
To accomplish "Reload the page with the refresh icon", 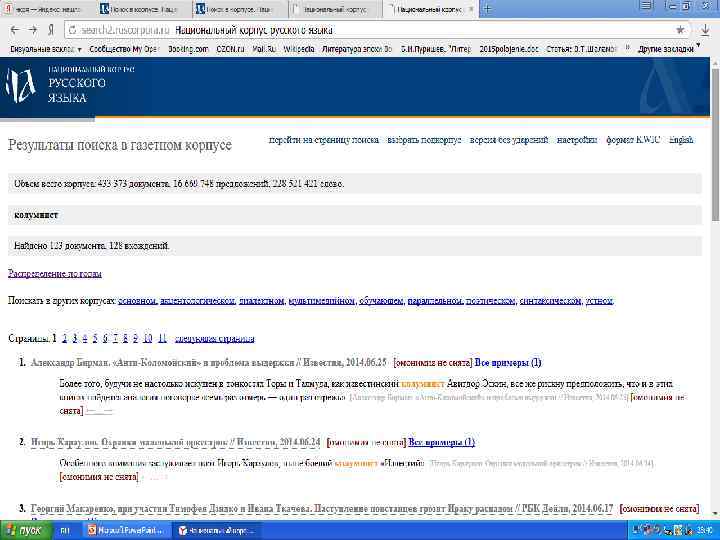I will pos(73,30).
